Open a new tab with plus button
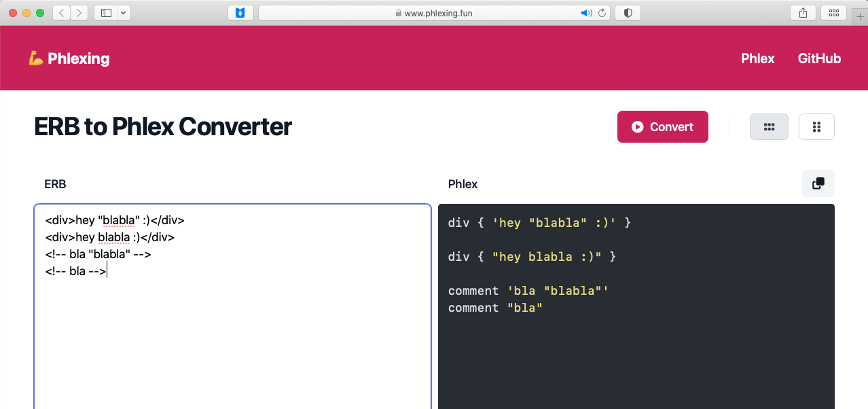868x409 pixels. pos(860,16)
